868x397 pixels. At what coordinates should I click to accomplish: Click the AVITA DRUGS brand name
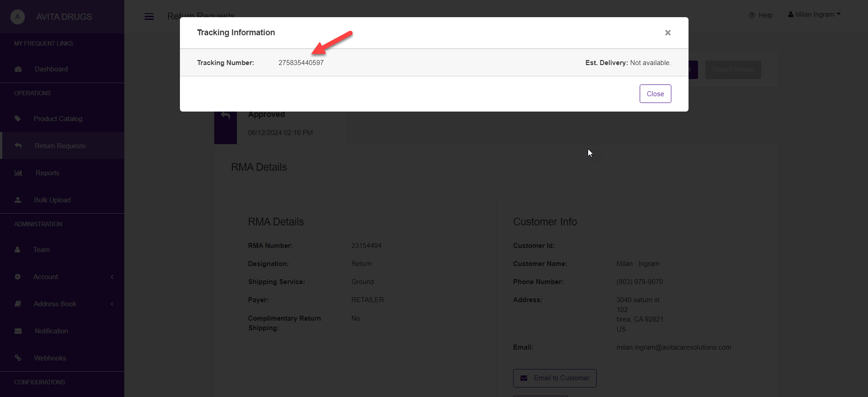[64, 17]
